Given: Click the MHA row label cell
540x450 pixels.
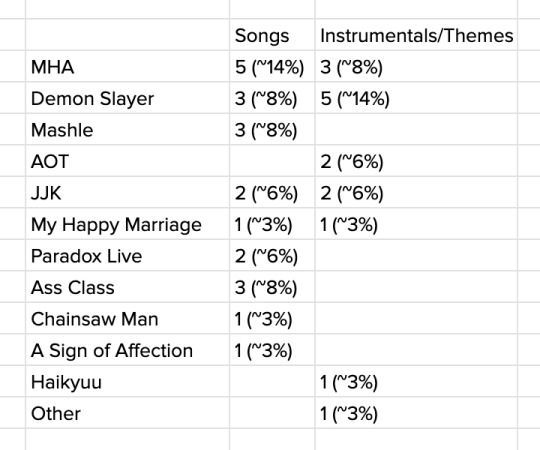Looking at the screenshot, I should [127, 66].
